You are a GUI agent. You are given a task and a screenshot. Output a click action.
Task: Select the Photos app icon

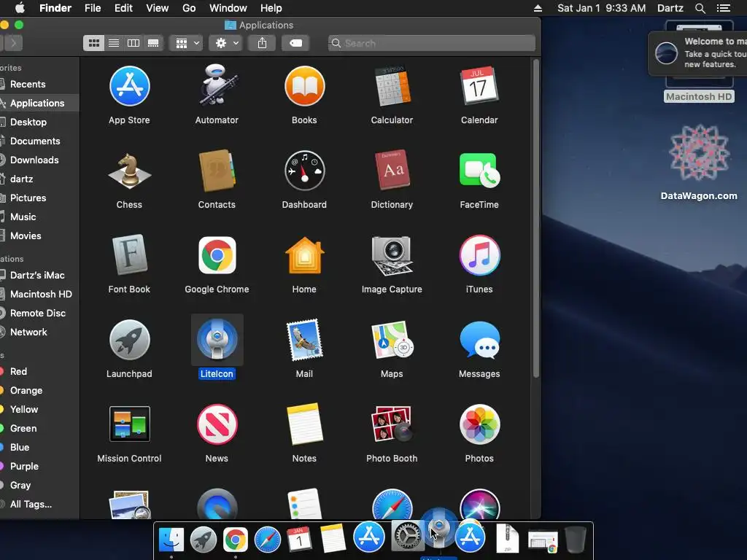479,424
